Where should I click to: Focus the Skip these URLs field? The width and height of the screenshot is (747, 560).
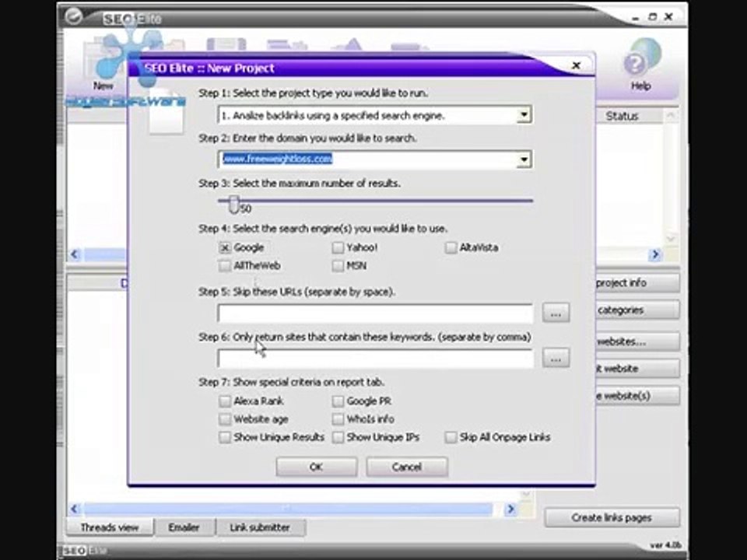[x=375, y=313]
